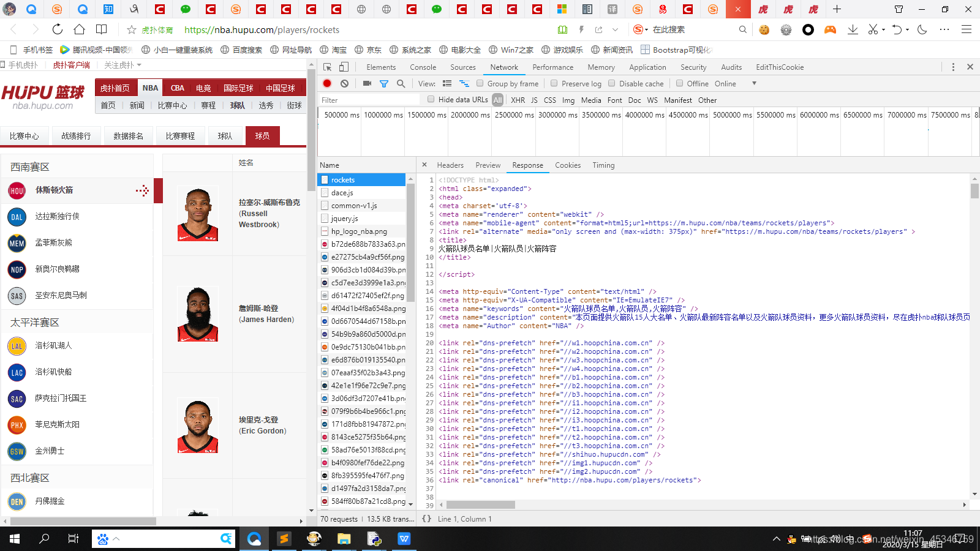The image size is (980, 551).
Task: Check Hide data URLs
Action: (x=431, y=99)
